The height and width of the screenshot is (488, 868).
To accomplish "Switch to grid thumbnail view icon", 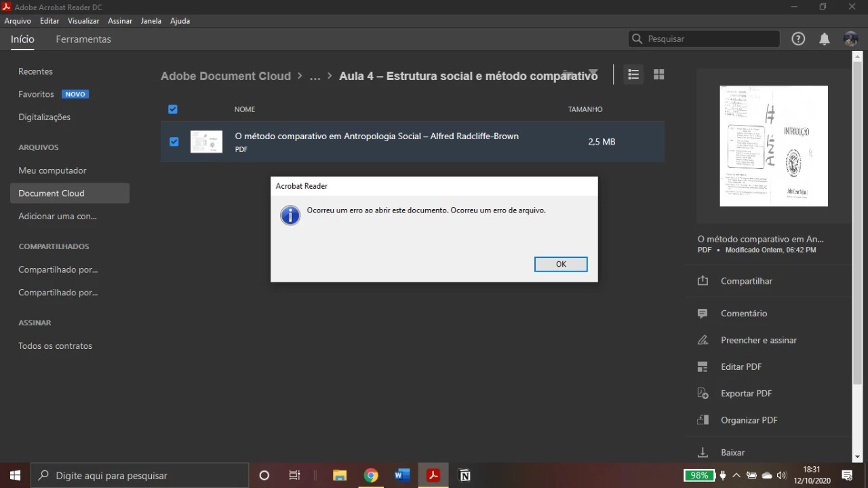I will [x=658, y=75].
